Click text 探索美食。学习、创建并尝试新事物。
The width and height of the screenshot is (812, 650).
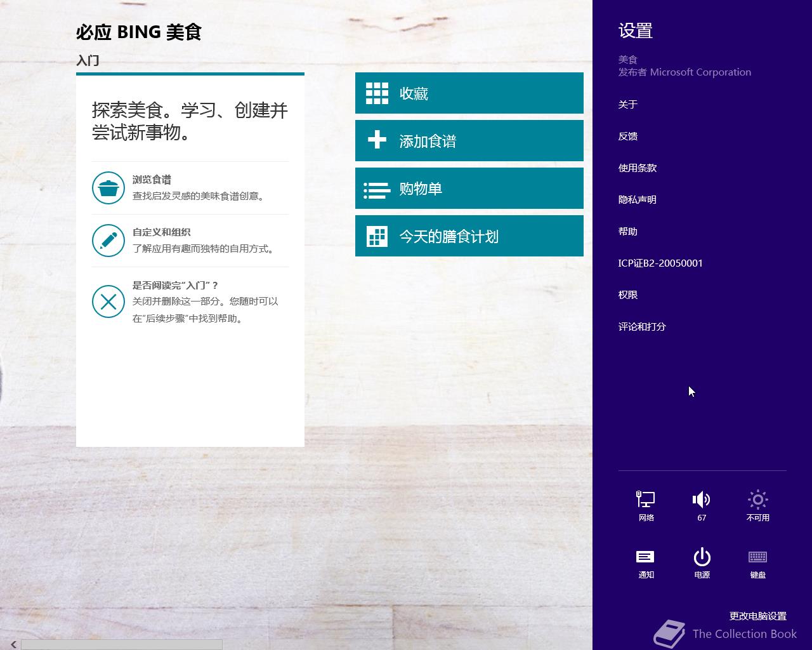point(190,121)
